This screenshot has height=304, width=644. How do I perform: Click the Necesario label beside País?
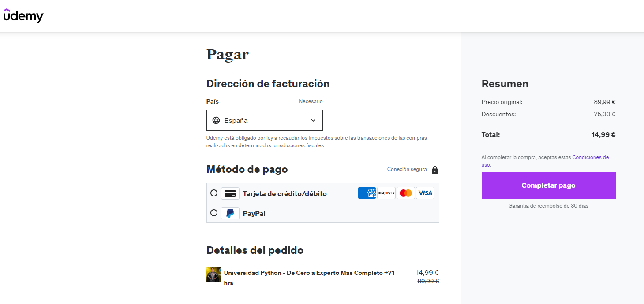[311, 101]
